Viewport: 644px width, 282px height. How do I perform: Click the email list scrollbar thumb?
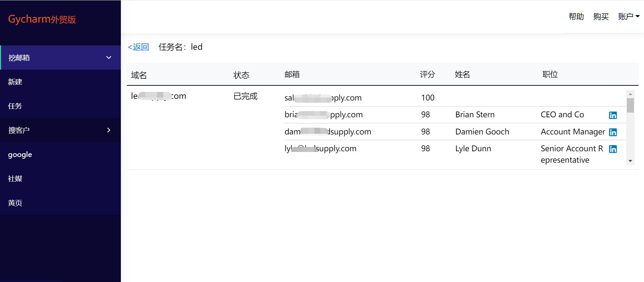point(630,105)
